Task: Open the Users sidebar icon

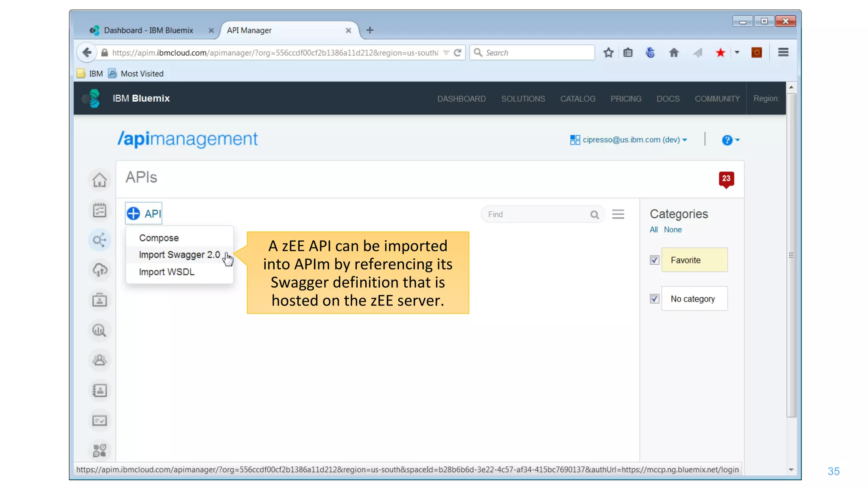Action: [100, 360]
